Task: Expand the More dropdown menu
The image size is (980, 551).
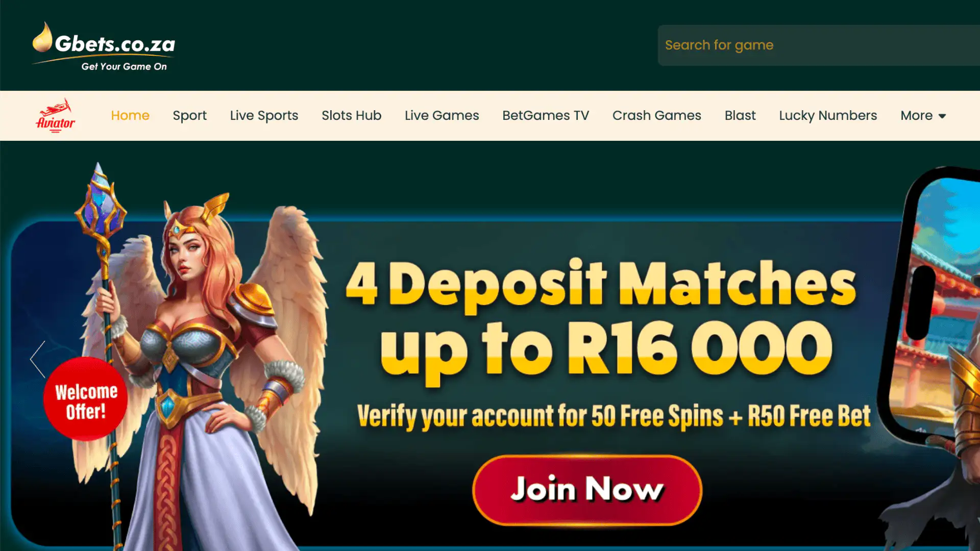Action: (x=923, y=116)
